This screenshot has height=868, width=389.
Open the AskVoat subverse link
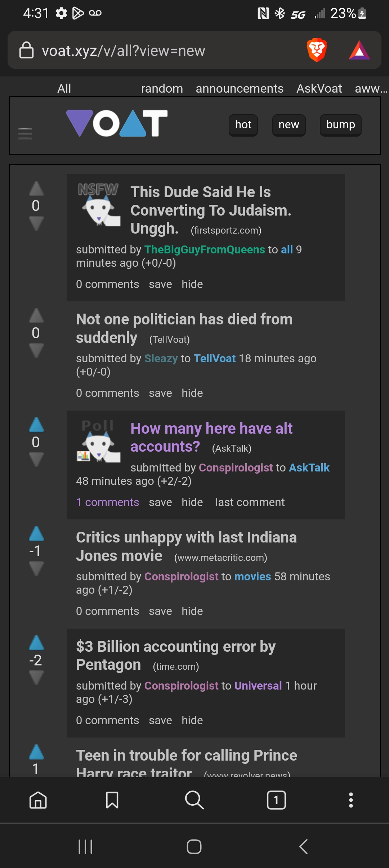[x=319, y=88]
